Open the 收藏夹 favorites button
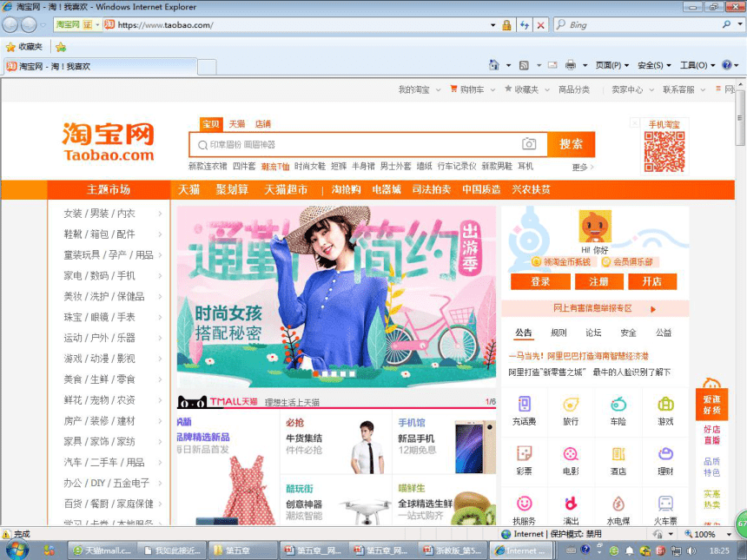The height and width of the screenshot is (560, 747). 23,47
